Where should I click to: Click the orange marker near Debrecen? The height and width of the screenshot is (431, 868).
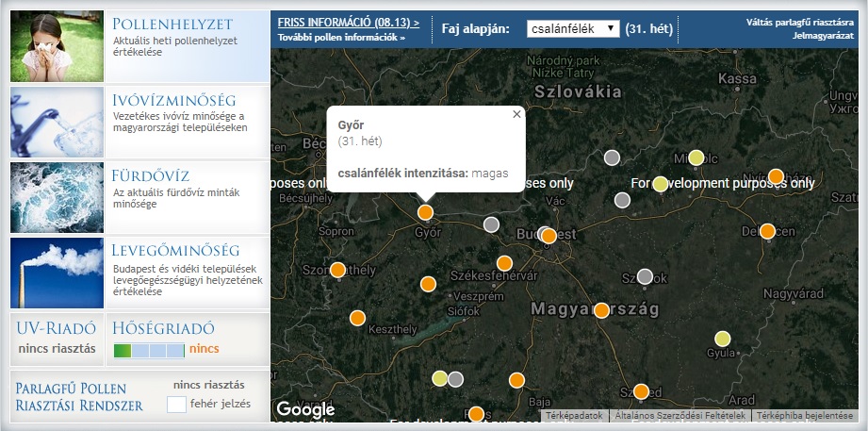point(767,231)
